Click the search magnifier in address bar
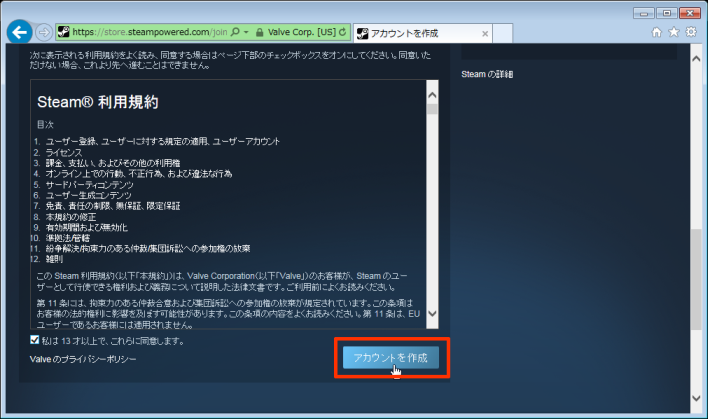Screen dimensions: 708x419 pyautogui.click(x=235, y=32)
